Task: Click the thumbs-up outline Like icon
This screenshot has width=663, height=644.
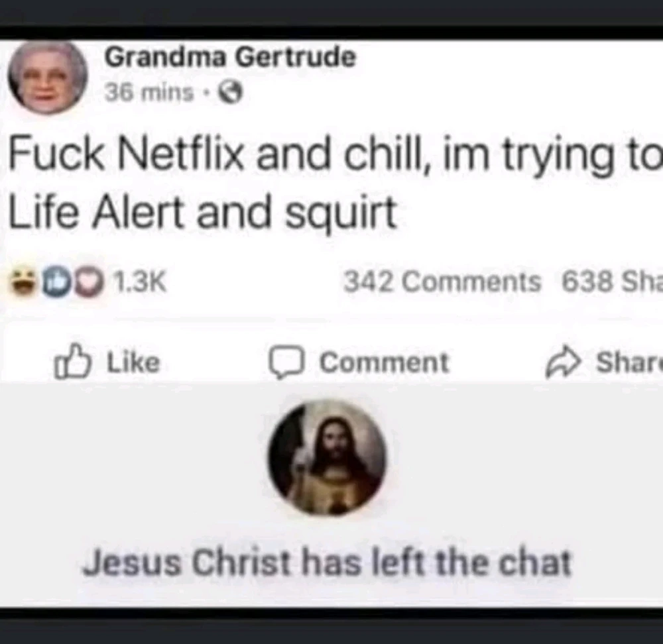Action: [72, 361]
